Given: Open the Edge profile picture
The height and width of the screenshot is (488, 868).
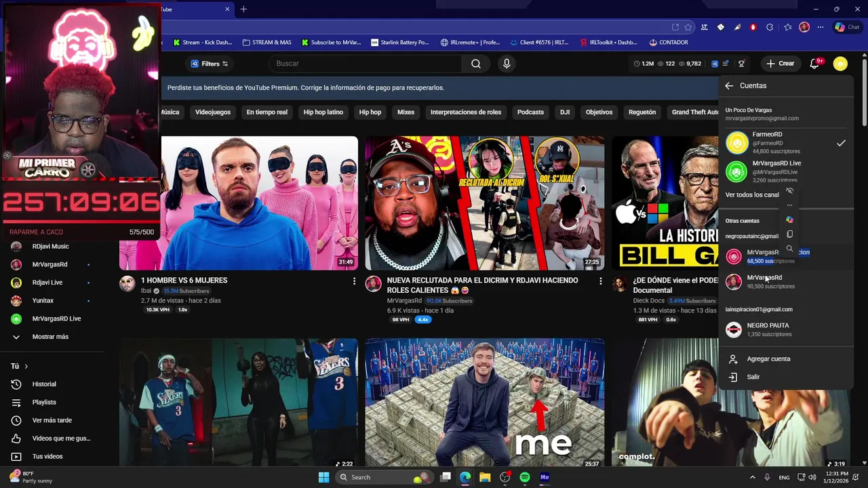Looking at the screenshot, I should pyautogui.click(x=804, y=27).
